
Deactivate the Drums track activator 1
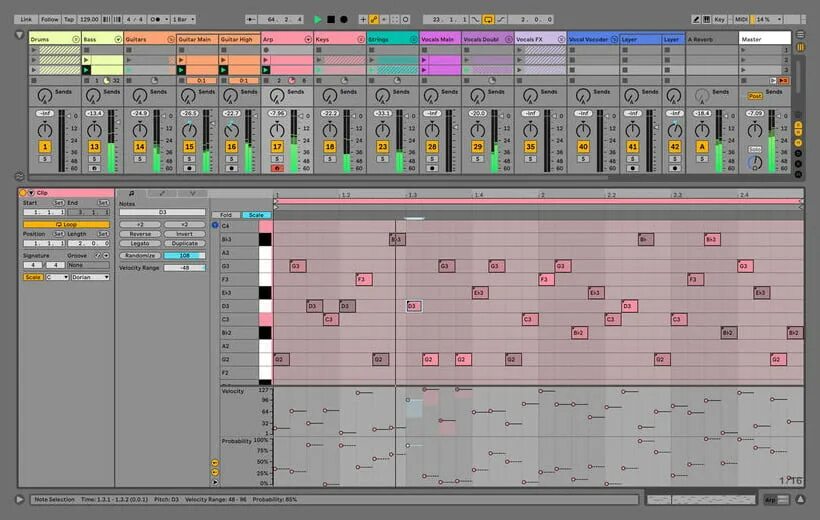pos(45,147)
